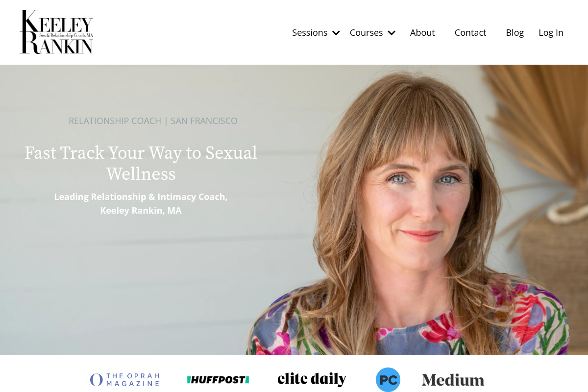Click The Oprah Magazine logo
The height and width of the screenshot is (392, 588).
click(124, 380)
